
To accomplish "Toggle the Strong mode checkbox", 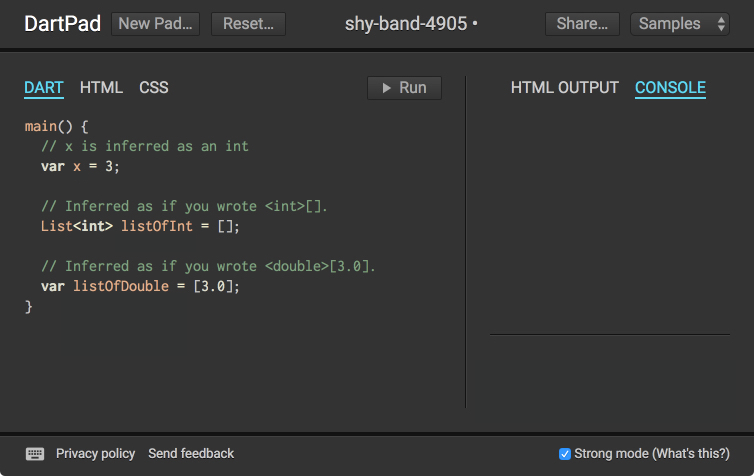I will (565, 453).
